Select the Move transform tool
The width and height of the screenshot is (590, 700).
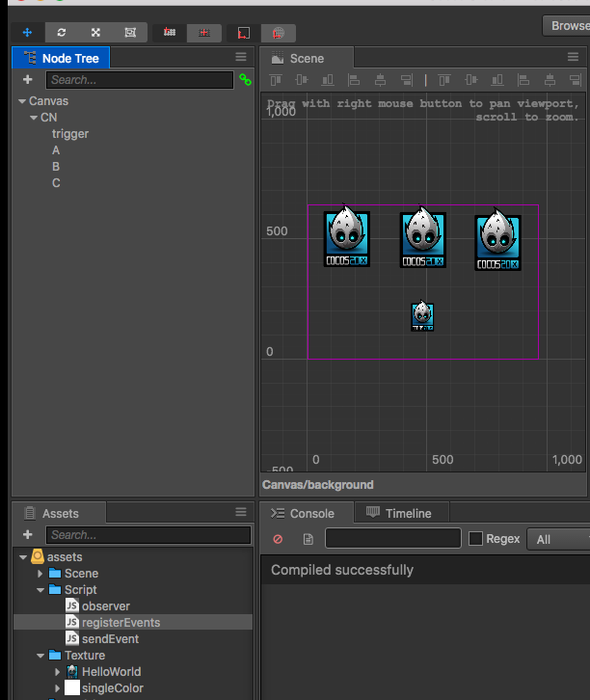point(28,32)
